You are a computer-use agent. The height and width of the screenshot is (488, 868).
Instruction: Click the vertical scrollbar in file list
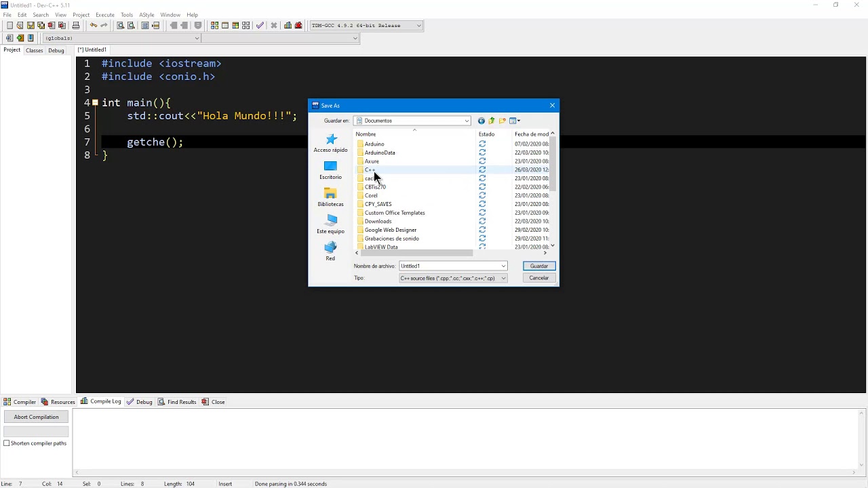pyautogui.click(x=553, y=163)
